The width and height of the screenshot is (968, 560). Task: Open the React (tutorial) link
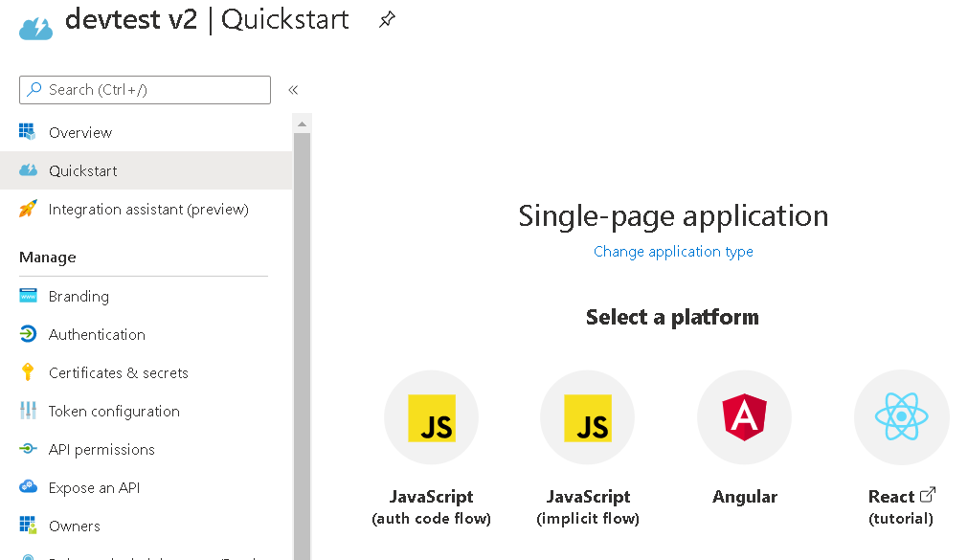tap(901, 507)
